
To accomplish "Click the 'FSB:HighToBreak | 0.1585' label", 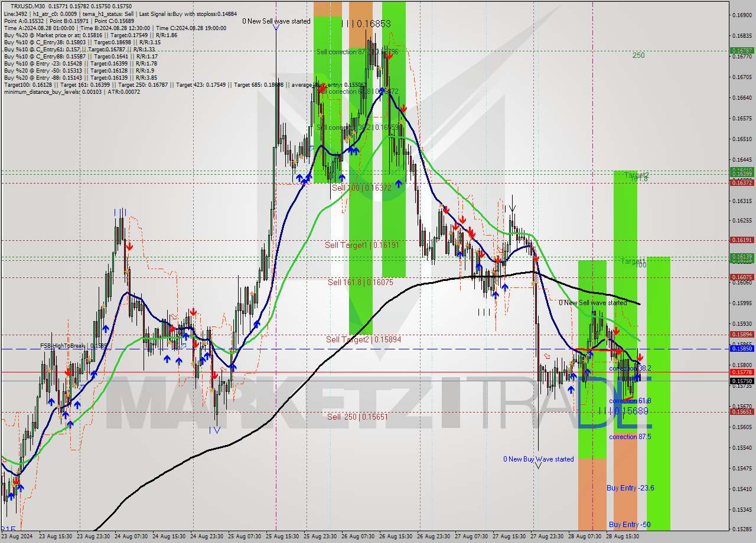I will click(74, 345).
